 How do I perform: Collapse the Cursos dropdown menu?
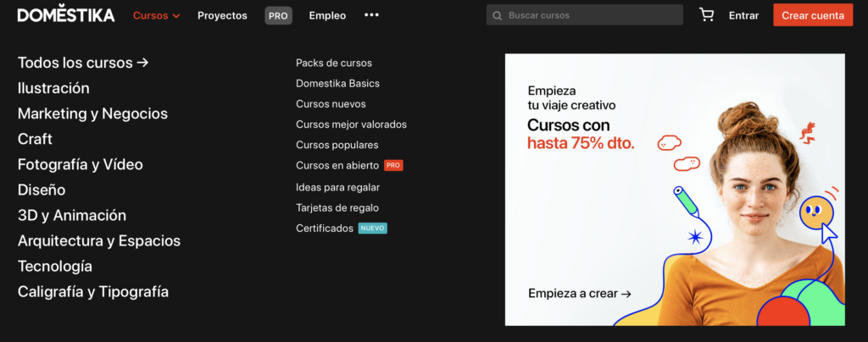click(x=156, y=15)
